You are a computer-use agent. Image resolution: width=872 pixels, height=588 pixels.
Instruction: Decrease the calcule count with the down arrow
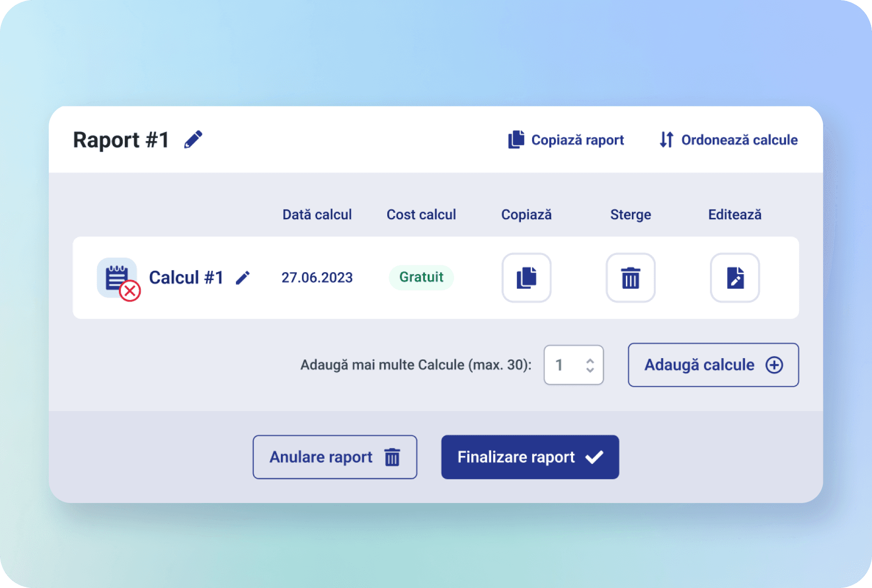[x=590, y=370]
